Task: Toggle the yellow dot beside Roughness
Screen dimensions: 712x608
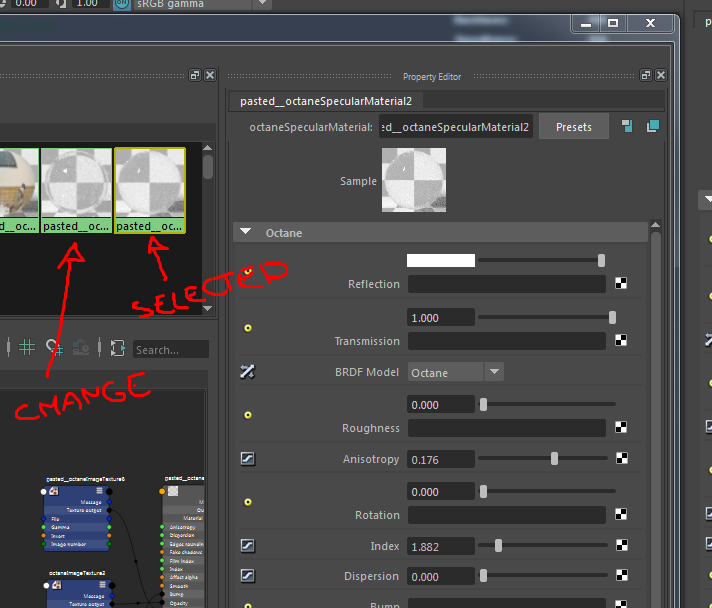Action: click(x=248, y=415)
